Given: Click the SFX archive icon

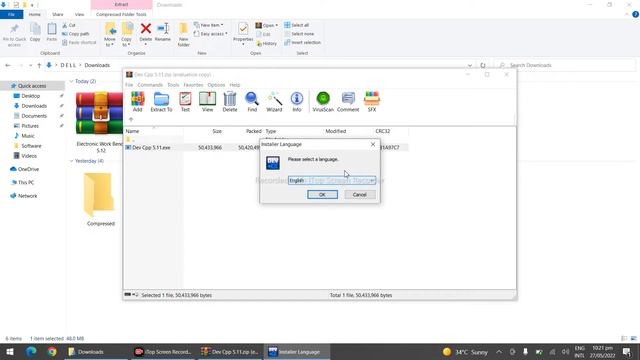Looking at the screenshot, I should tap(372, 102).
